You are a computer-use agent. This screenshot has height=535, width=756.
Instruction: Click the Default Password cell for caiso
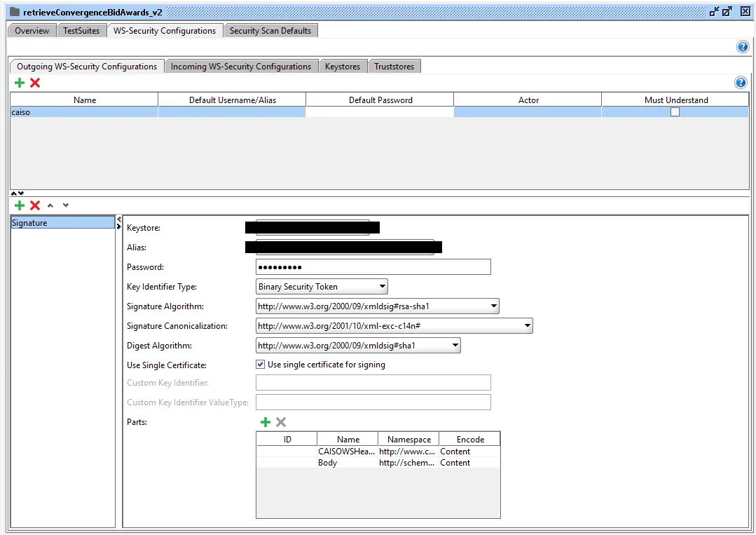380,112
